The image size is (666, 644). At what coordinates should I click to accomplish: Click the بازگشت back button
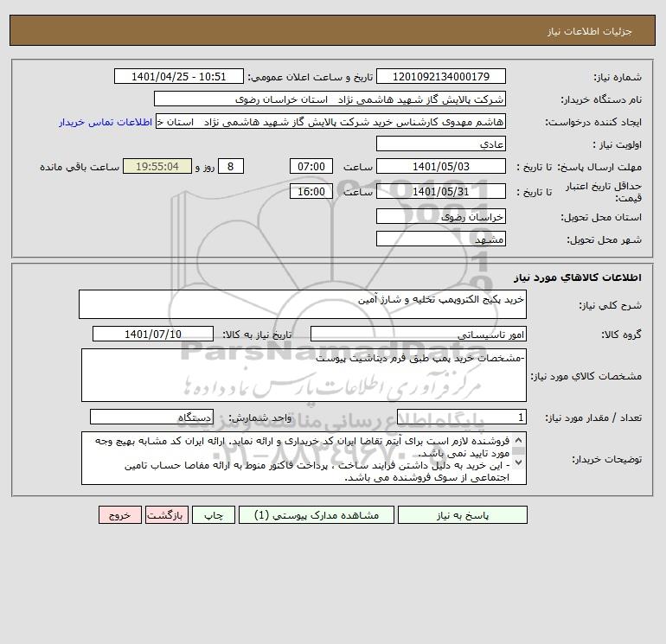166,515
